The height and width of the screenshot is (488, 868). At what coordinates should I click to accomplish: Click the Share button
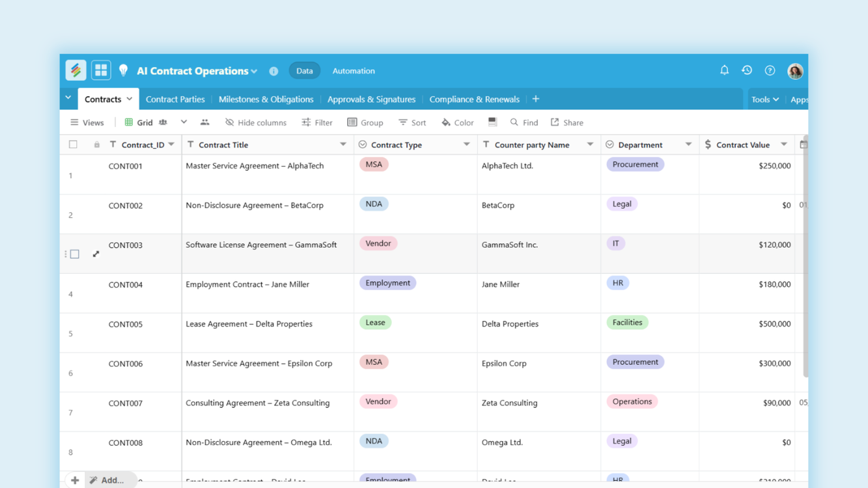click(x=567, y=122)
